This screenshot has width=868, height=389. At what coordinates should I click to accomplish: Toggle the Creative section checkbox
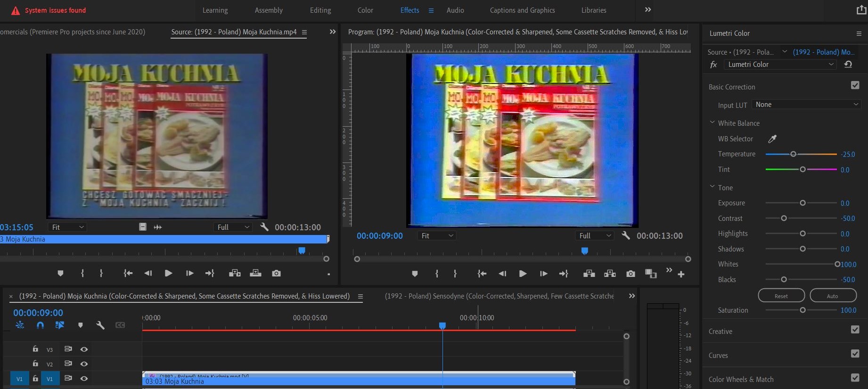(855, 330)
